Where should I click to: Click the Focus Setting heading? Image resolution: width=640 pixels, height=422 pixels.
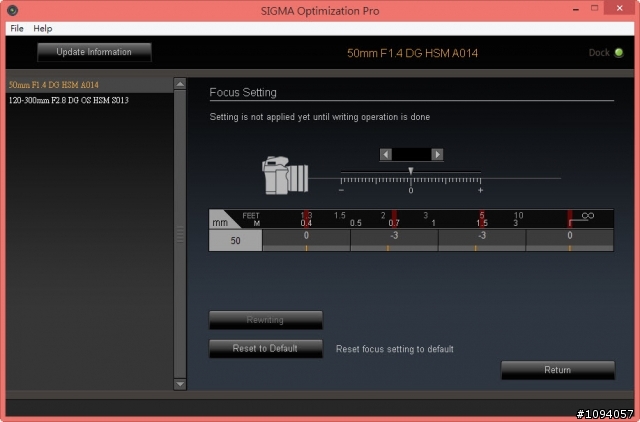(243, 93)
